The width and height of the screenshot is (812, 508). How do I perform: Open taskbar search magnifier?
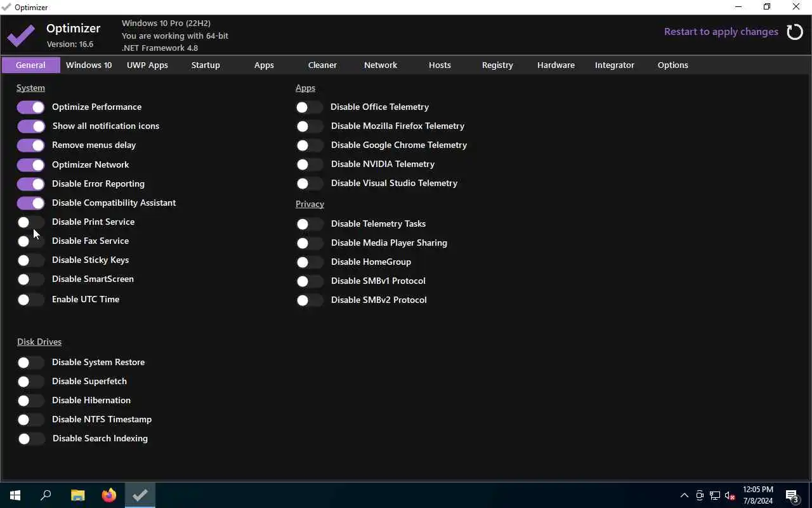coord(46,495)
